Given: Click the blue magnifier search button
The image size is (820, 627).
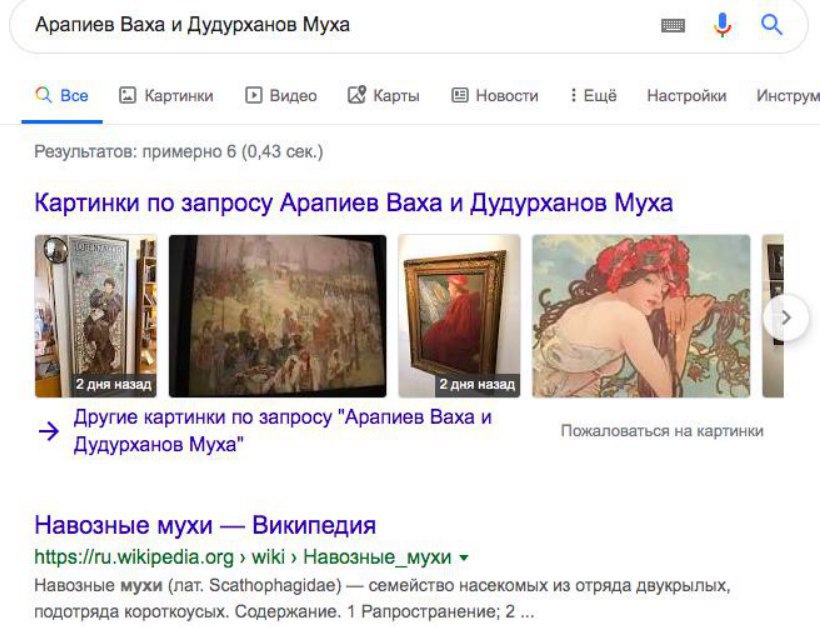Looking at the screenshot, I should (x=771, y=25).
